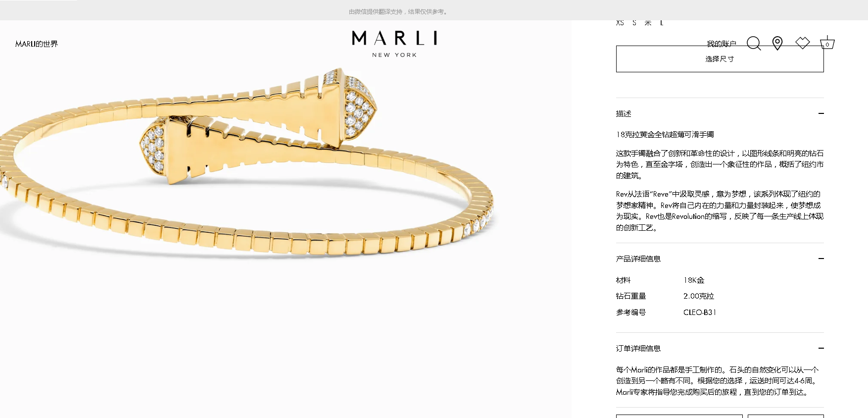Collapse the 描述 section minus icon
The width and height of the screenshot is (868, 418).
pyautogui.click(x=821, y=113)
